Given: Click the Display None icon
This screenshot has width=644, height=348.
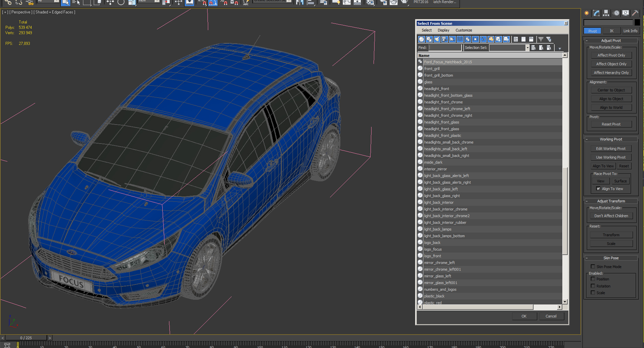Looking at the screenshot, I should click(523, 39).
